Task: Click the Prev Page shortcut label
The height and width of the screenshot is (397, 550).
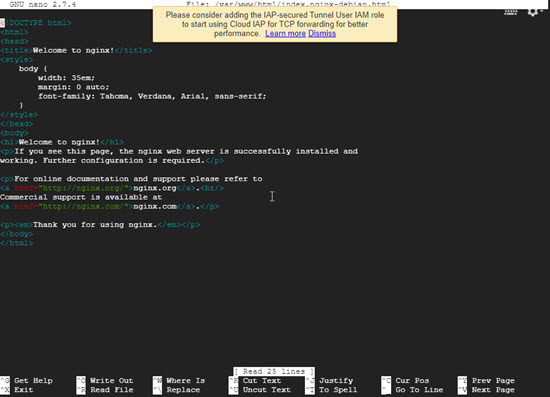Action: click(x=493, y=381)
